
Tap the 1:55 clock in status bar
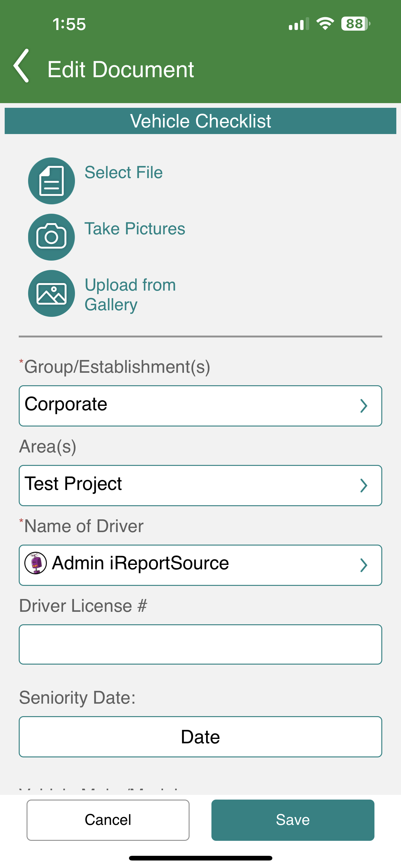click(69, 24)
